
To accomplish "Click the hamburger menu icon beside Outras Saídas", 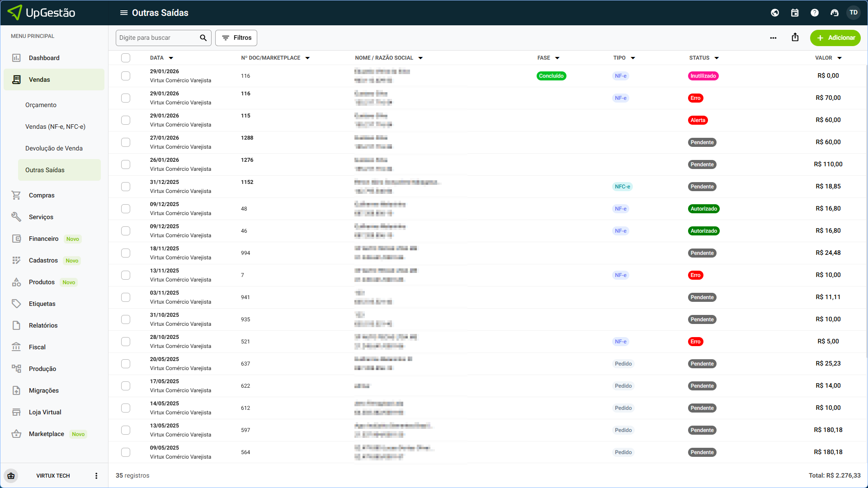I will (123, 13).
